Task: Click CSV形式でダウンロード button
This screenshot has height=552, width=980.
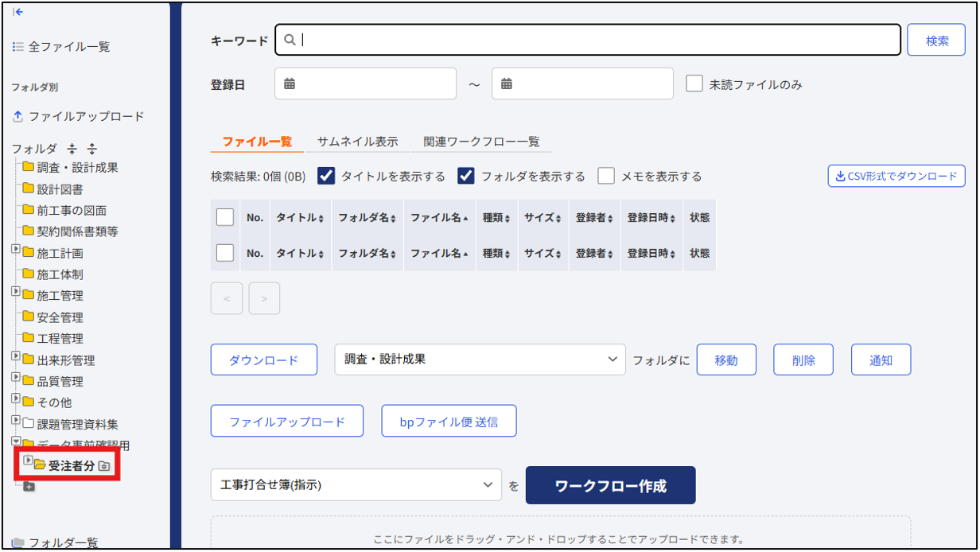Action: [896, 176]
